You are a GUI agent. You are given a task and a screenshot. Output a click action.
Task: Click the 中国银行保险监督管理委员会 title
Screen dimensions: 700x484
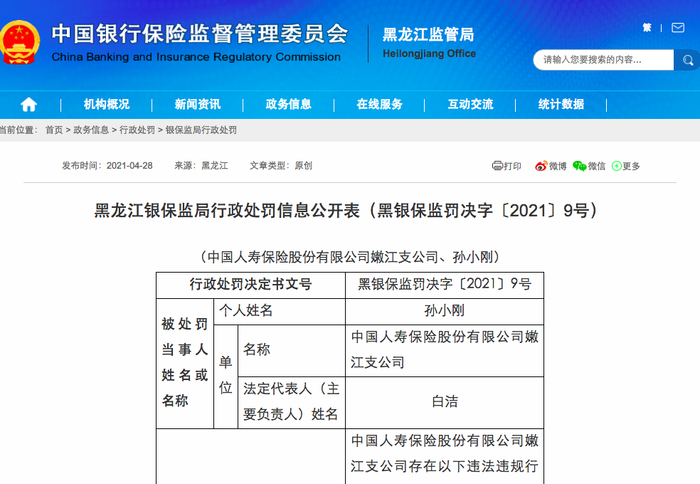click(200, 34)
